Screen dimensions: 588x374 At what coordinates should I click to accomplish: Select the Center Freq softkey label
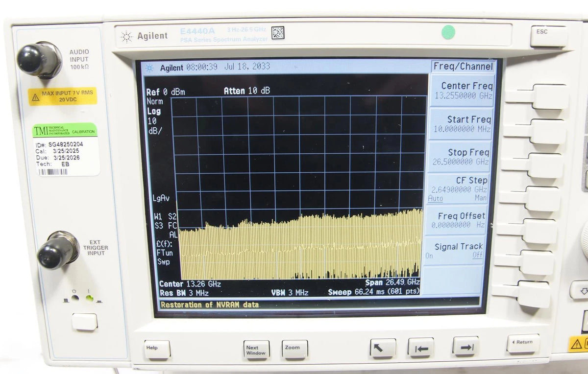467,86
